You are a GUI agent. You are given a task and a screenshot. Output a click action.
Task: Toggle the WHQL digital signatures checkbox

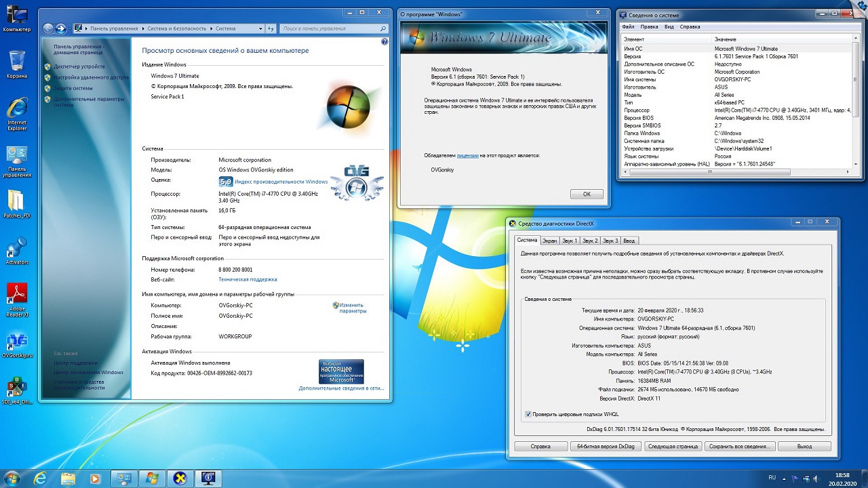(528, 414)
